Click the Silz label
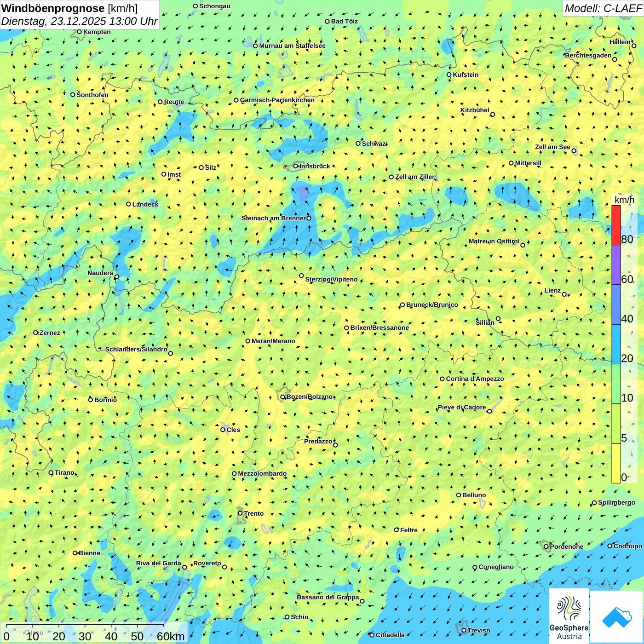Screen dimensions: 644x644 [211, 167]
